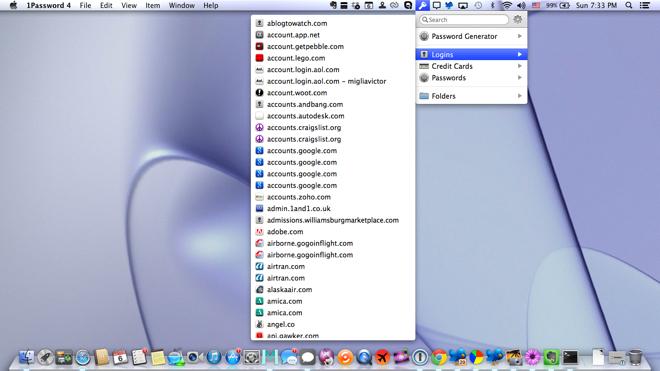Select accounts.zoho.com login
This screenshot has height=371, width=660.
click(x=333, y=197)
